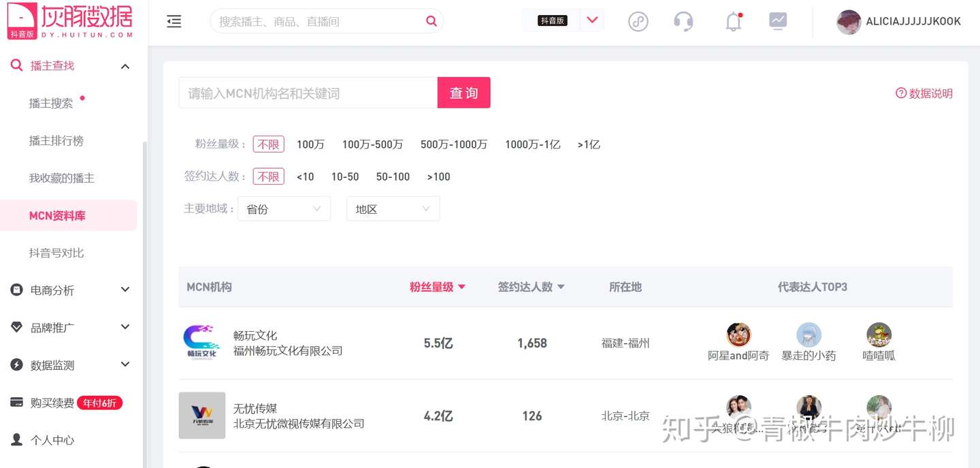Click 北京-北京 location cell

pyautogui.click(x=625, y=416)
